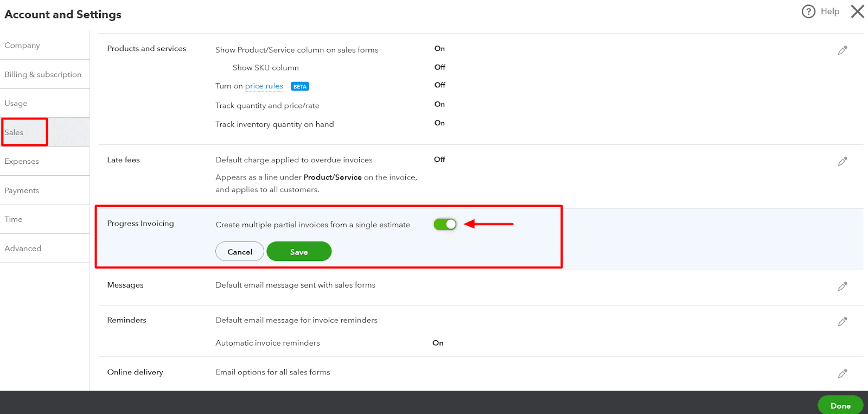This screenshot has width=868, height=414.
Task: Click 'Default email message sent with sales forms'
Action: 296,285
